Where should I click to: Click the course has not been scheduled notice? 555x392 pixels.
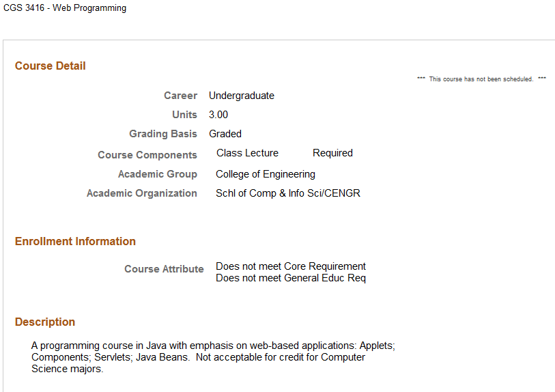click(x=481, y=79)
